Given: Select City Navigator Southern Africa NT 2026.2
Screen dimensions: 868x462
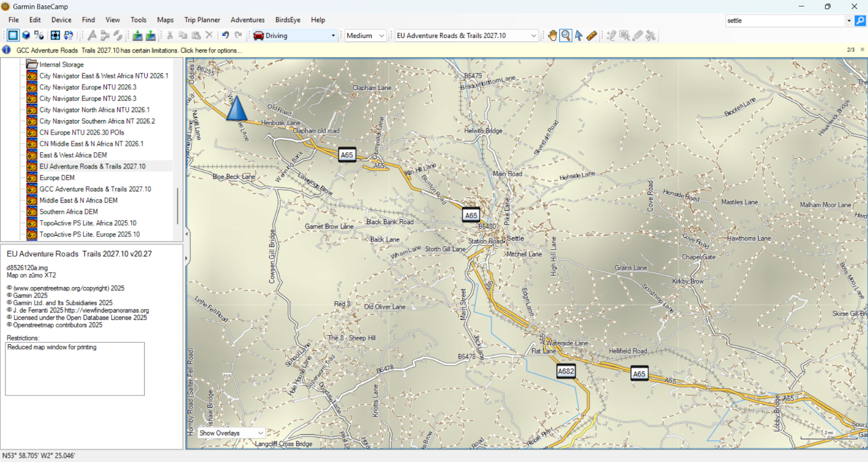Looking at the screenshot, I should tap(97, 121).
